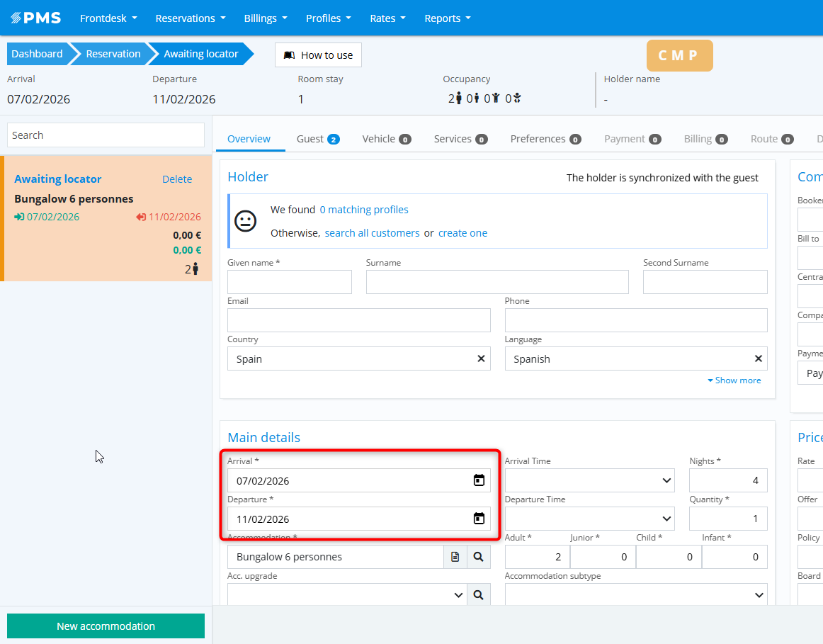Click the New accommodation button
823x644 pixels.
(106, 626)
